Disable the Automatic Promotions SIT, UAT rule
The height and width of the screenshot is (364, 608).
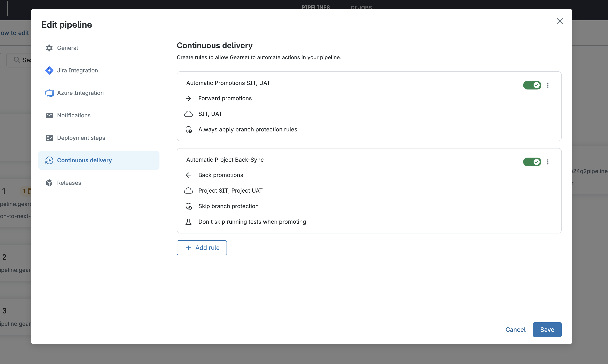pyautogui.click(x=532, y=85)
